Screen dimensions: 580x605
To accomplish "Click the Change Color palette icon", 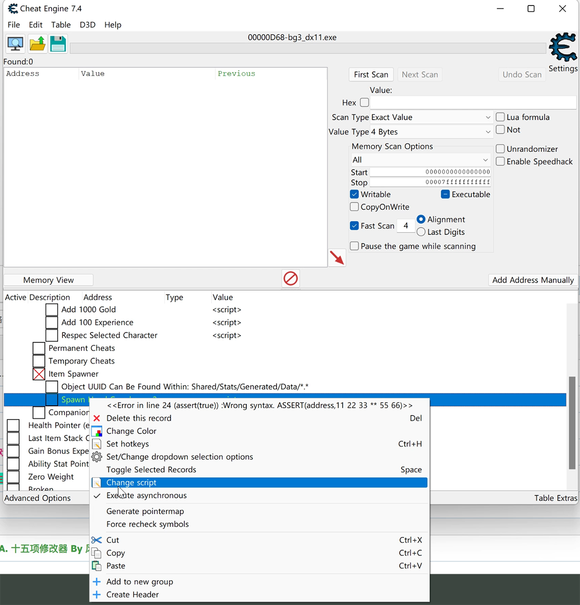I will click(97, 431).
